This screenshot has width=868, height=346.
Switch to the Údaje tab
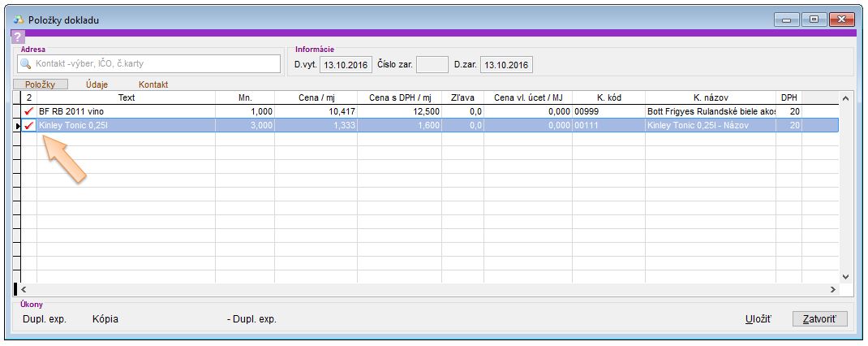[97, 84]
